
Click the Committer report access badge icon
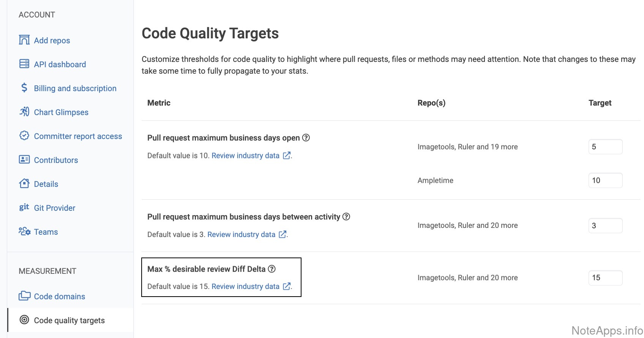(x=24, y=136)
